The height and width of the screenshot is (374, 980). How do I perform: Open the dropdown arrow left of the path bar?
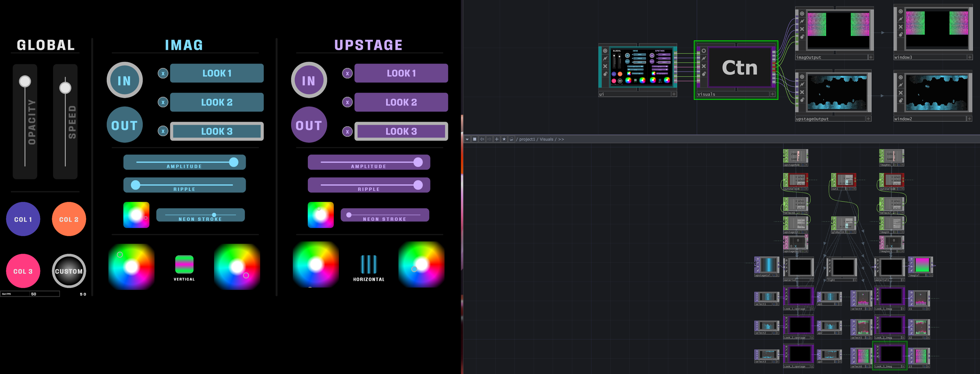click(468, 139)
